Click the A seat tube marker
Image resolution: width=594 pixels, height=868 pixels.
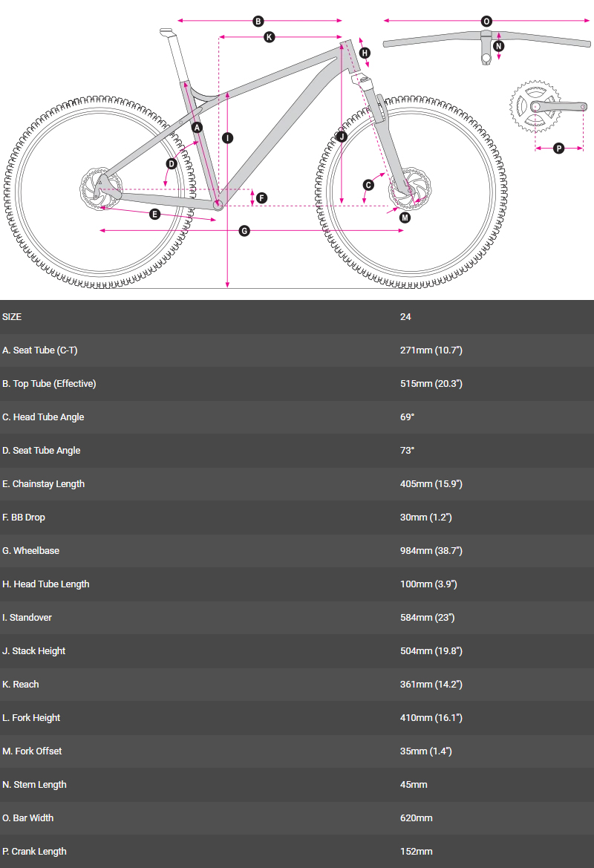click(197, 128)
